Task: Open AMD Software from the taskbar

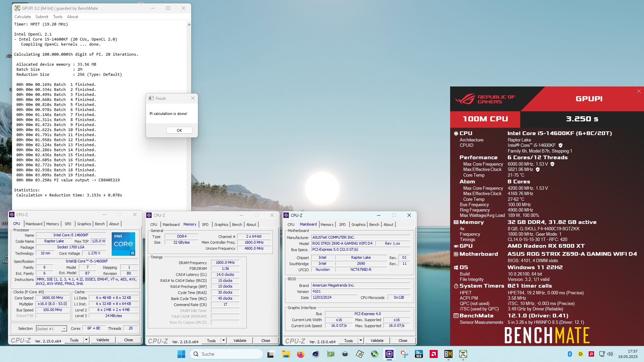Action: [434, 354]
